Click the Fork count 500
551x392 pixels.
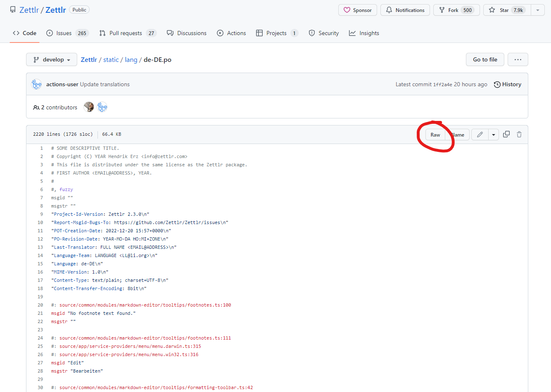[468, 10]
